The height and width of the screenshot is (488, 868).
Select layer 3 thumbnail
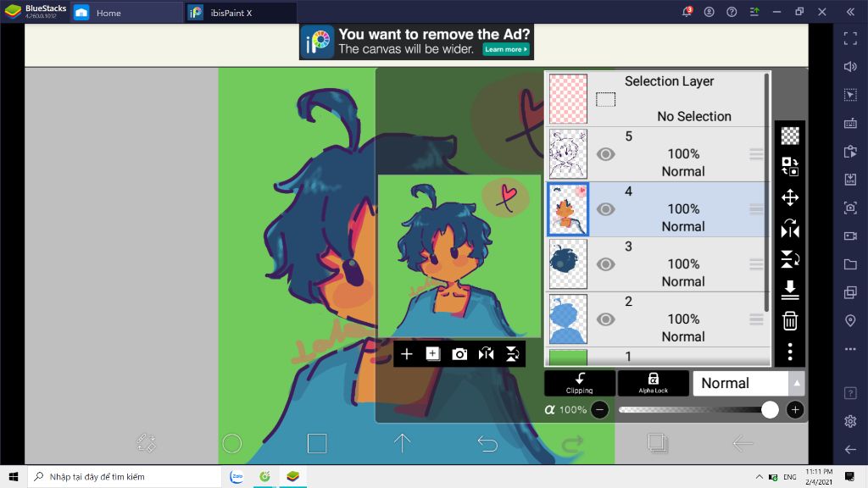point(568,264)
